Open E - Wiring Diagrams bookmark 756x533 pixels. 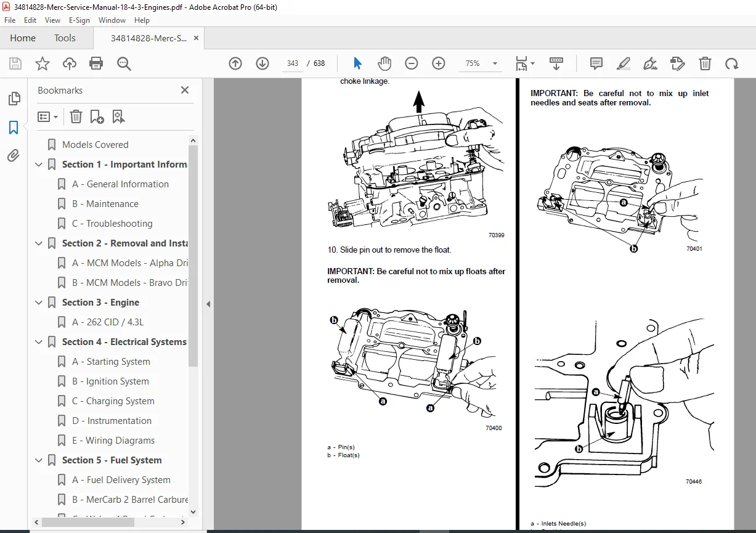point(113,441)
